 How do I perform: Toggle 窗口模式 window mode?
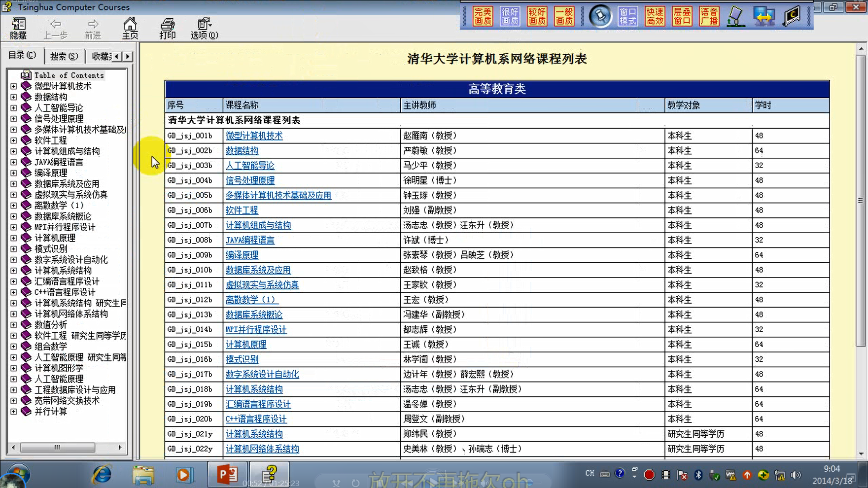pyautogui.click(x=627, y=16)
